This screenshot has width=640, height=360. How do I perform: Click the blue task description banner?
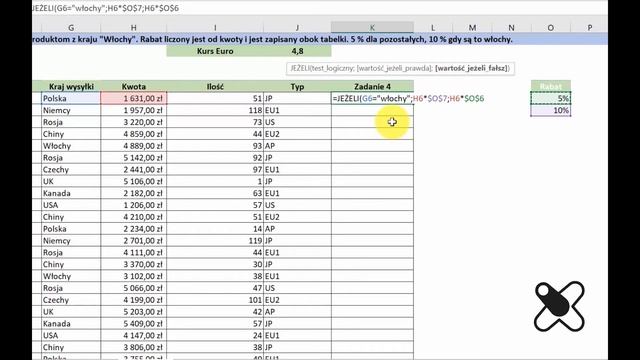320,39
